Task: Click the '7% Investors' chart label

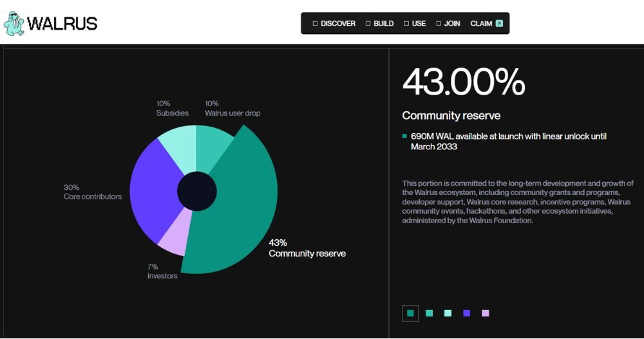Action: coord(163,271)
